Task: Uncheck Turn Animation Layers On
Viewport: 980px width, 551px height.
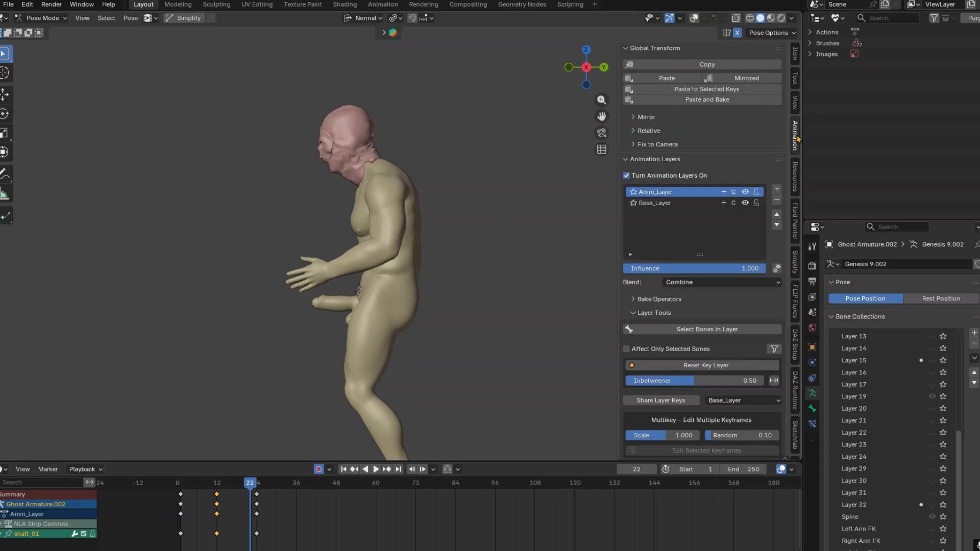Action: [x=626, y=176]
